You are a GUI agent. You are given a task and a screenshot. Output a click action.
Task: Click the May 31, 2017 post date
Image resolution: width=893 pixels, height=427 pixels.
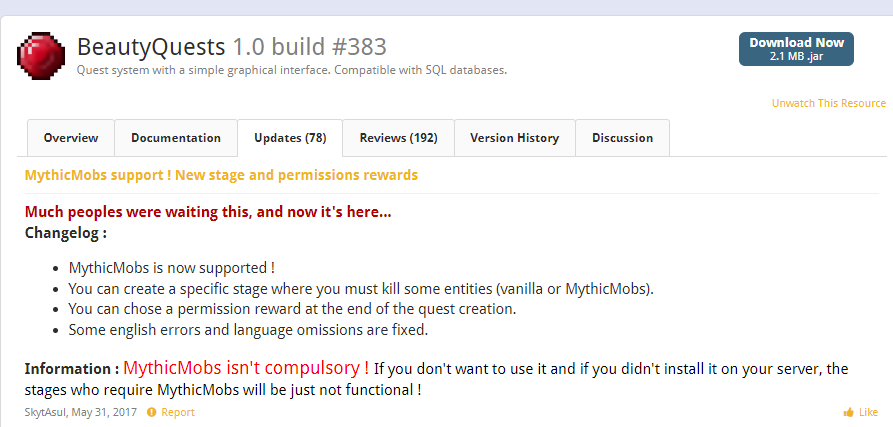[x=104, y=412]
